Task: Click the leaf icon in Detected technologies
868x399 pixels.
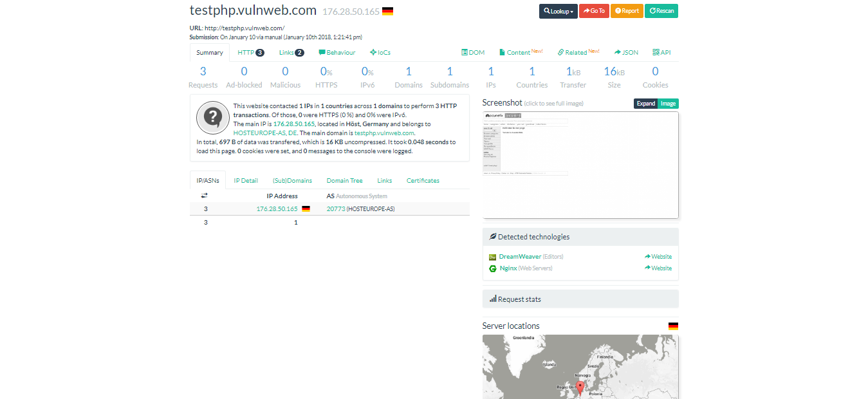Action: 493,237
